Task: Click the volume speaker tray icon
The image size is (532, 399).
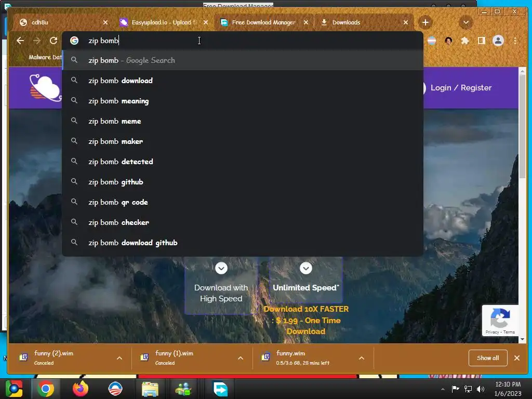Action: pyautogui.click(x=481, y=389)
